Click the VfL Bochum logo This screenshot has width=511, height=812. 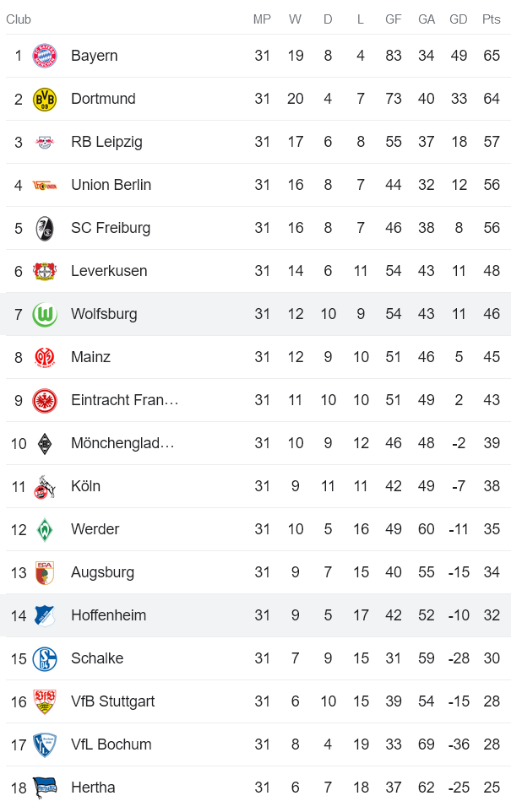pos(46,744)
